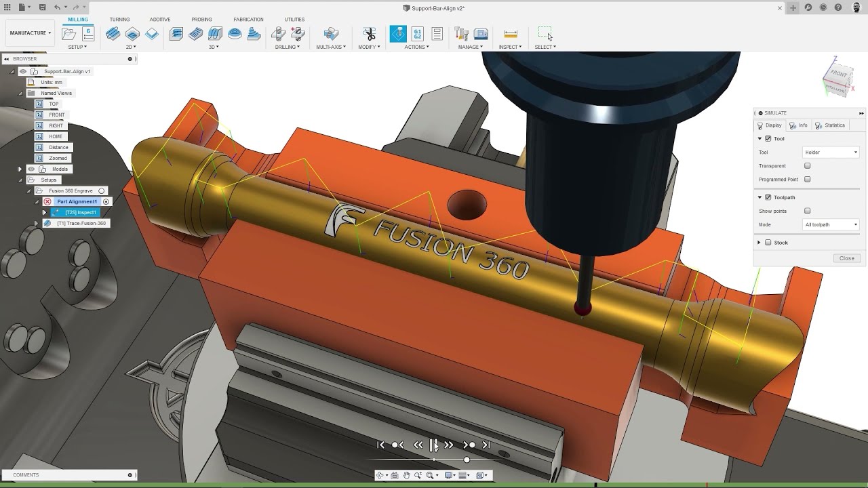Select the Face milling tool
868x488 pixels.
click(152, 34)
